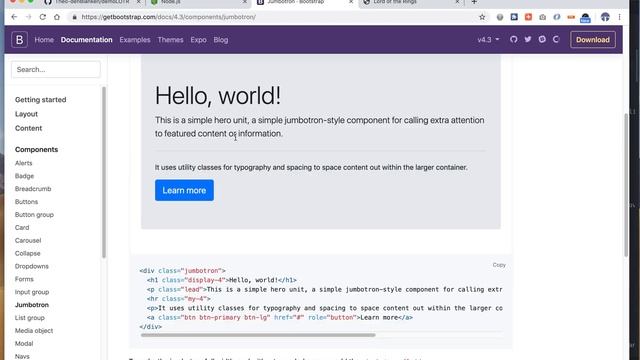Open the Themes nav link
The width and height of the screenshot is (640, 360).
[x=170, y=40]
